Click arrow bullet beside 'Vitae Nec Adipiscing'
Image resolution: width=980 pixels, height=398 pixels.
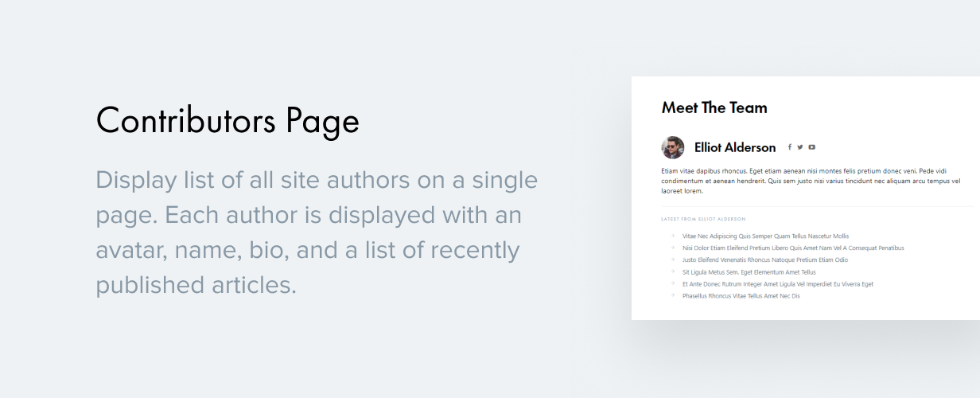tap(673, 236)
